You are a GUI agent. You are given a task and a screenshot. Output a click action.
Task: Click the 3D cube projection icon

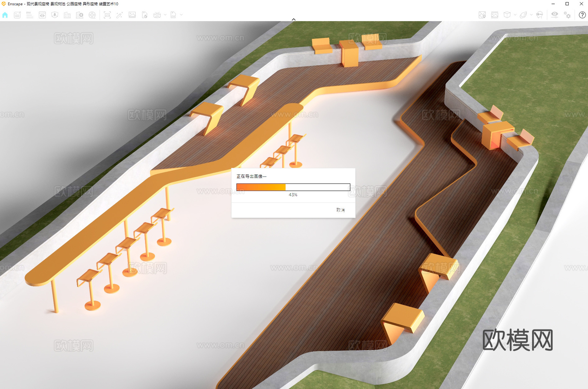[x=507, y=15]
